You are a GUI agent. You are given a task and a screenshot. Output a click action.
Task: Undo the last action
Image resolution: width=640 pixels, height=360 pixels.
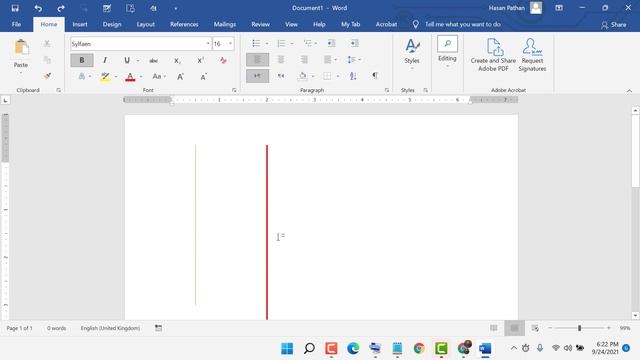coord(38,8)
